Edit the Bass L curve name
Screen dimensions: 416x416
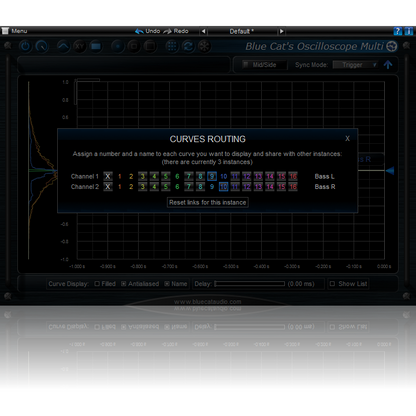324,176
